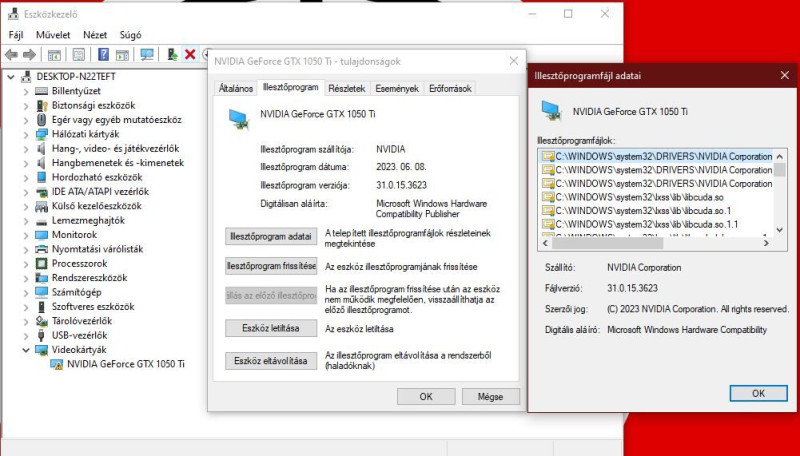The width and height of the screenshot is (800, 456).
Task: Expand the Hangbemenetek és -kimenetek category
Action: pos(26,163)
